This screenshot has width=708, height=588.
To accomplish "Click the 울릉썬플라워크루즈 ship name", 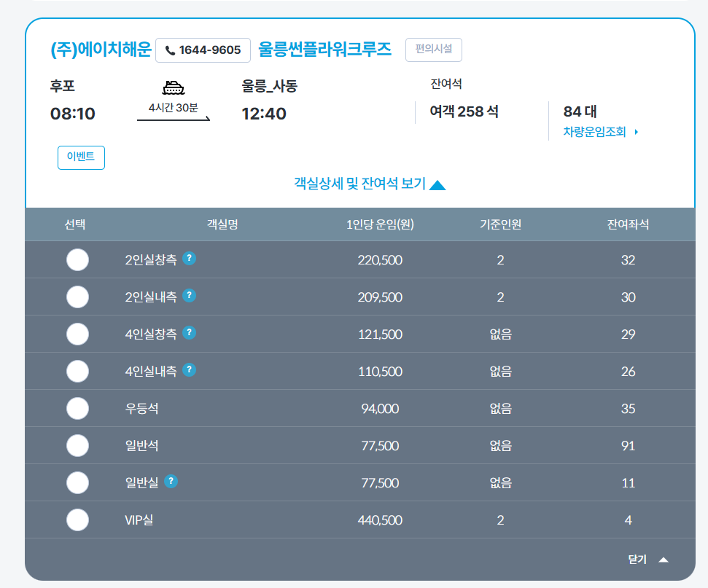I will [x=324, y=50].
